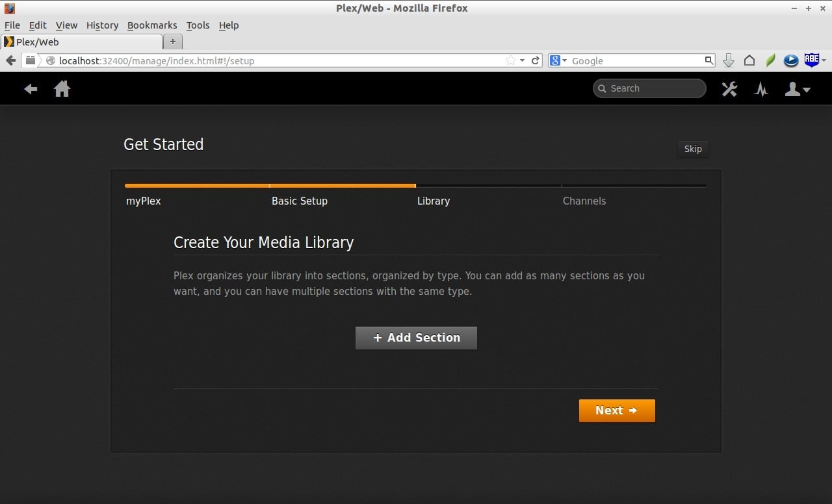Click the Plex Search field
832x504 pixels.
[x=649, y=88]
